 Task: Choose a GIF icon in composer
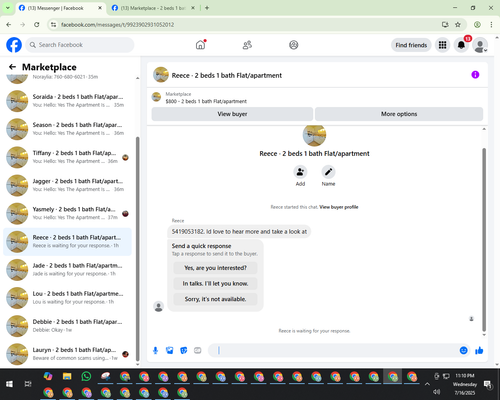[198, 350]
